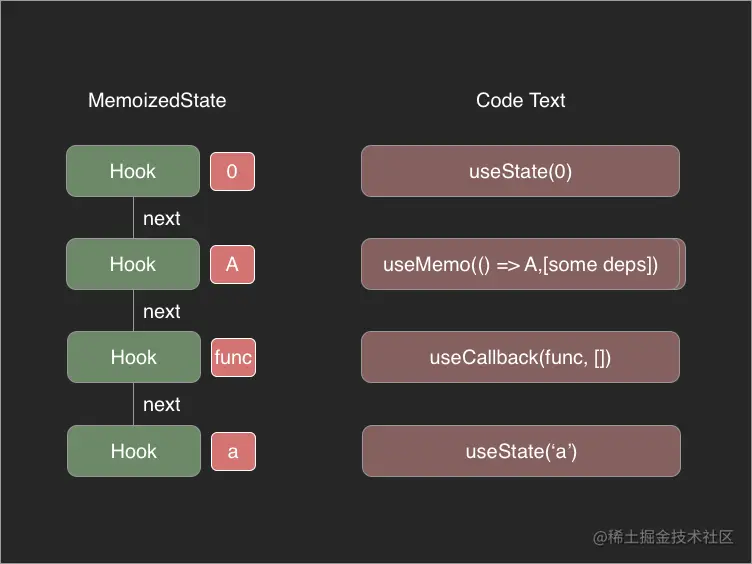Click the useState(0) code block
Viewport: 752px width, 564px height.
pos(520,171)
